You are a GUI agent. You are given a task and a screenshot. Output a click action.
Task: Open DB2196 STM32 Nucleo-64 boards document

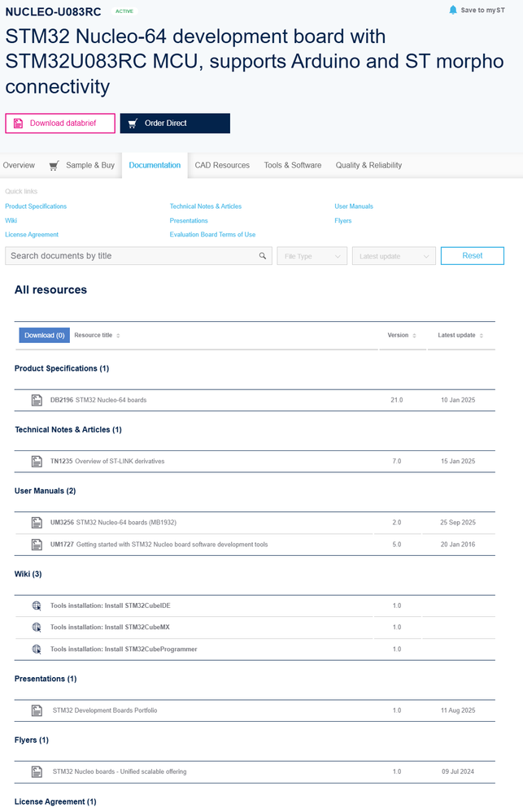click(98, 400)
